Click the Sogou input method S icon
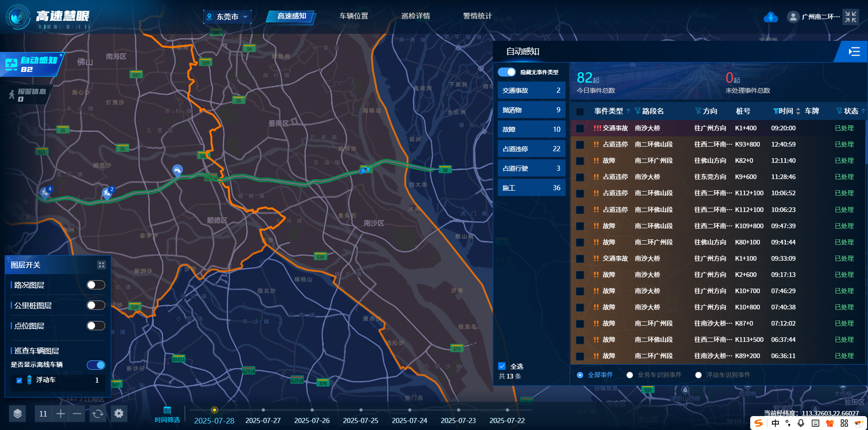This screenshot has width=868, height=430. pos(759,423)
